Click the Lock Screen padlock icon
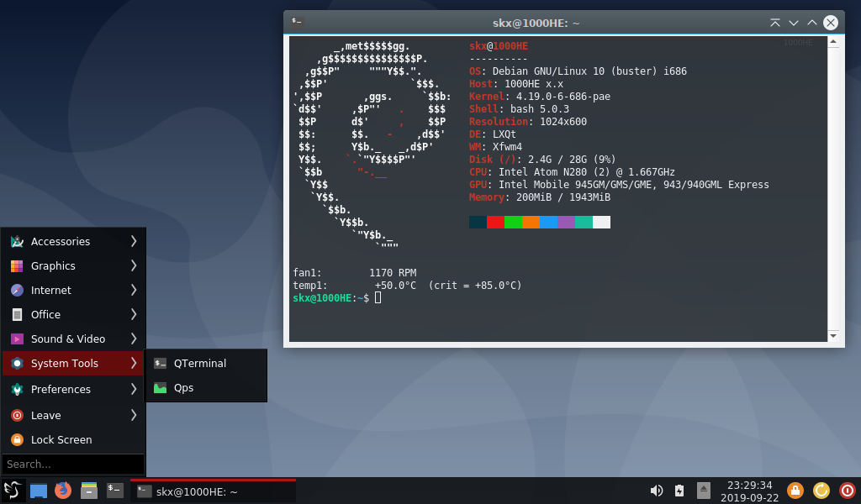 (x=17, y=440)
